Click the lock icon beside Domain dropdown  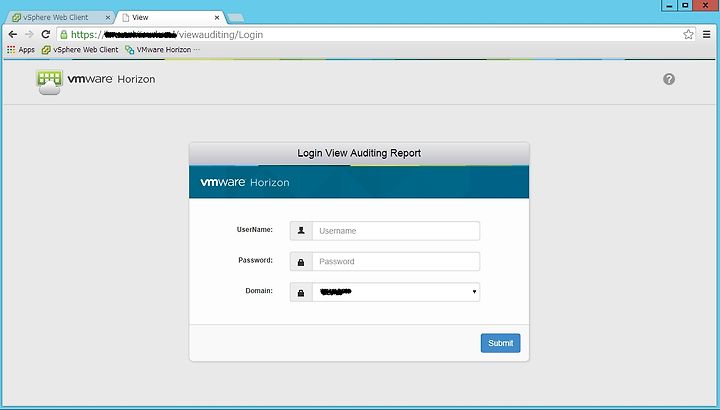point(301,292)
